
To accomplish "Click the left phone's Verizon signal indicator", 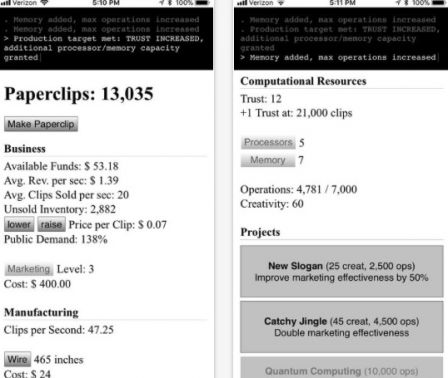I will [x=25, y=3].
